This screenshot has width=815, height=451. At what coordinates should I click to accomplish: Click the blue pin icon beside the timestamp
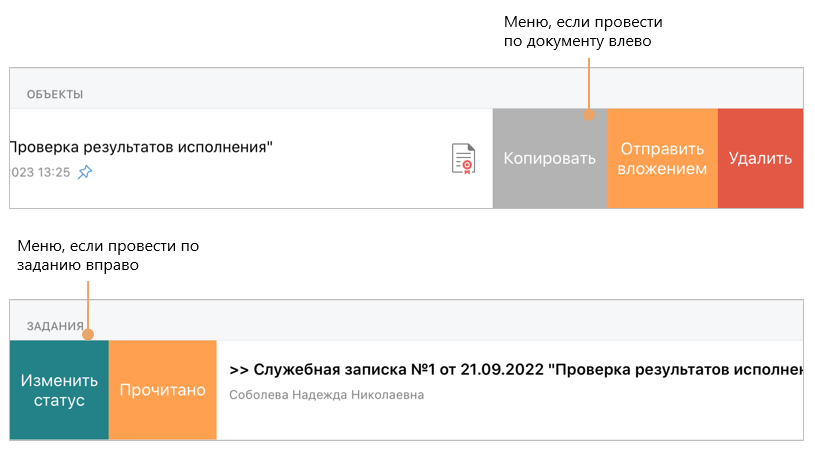[85, 172]
